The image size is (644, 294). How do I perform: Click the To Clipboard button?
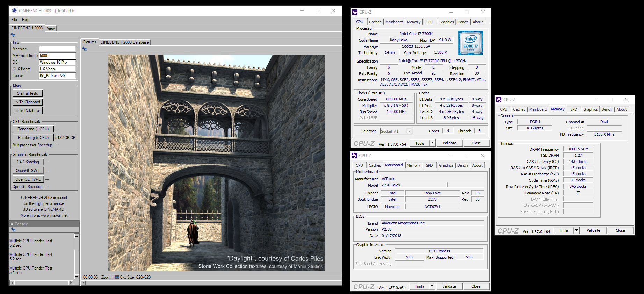click(x=28, y=102)
